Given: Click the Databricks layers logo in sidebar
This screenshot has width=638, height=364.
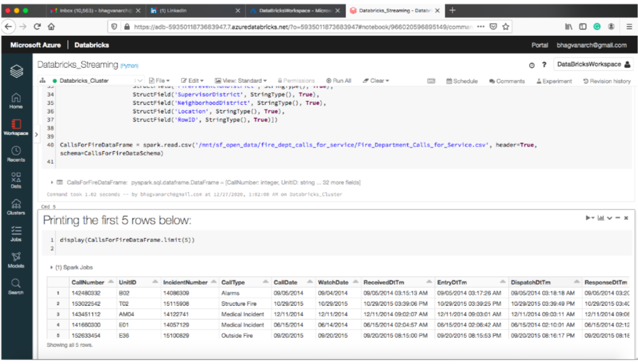Looking at the screenshot, I should coord(16,72).
